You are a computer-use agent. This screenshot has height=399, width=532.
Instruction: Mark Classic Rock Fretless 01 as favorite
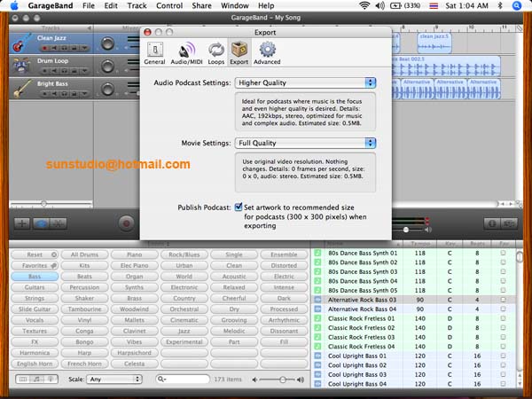503,318
